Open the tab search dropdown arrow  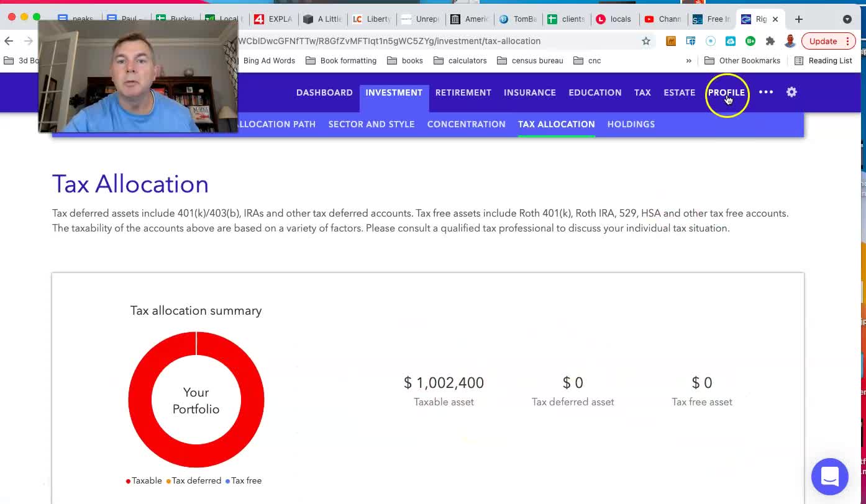(847, 19)
